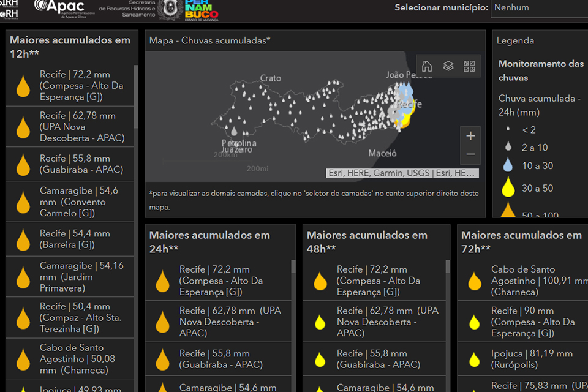Click the '2 a 10' gray drop legend symbol

508,146
